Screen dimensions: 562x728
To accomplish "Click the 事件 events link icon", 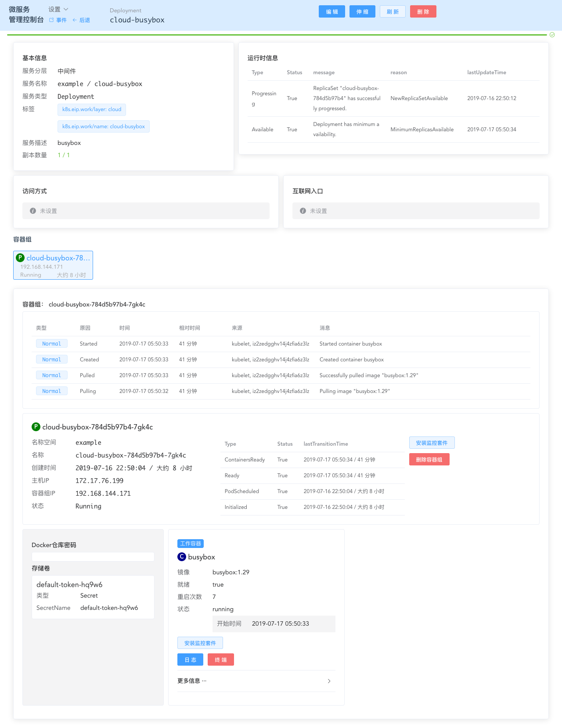I will [52, 20].
